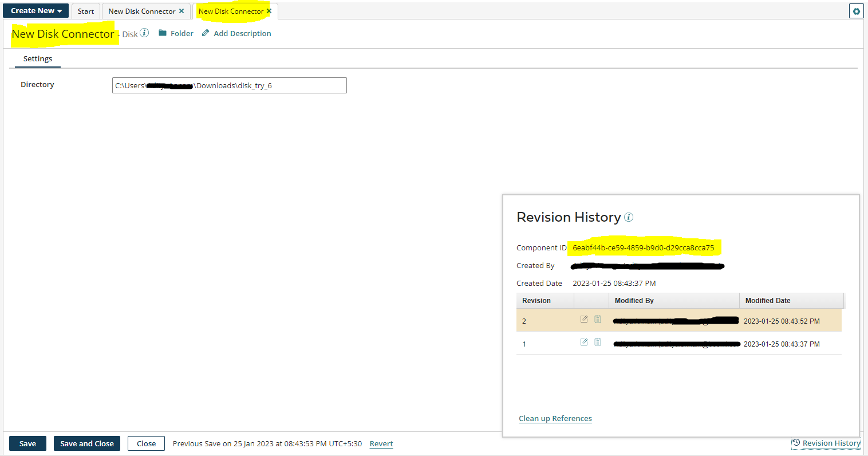Open account settings via the gear icon
868x456 pixels.
tap(856, 11)
